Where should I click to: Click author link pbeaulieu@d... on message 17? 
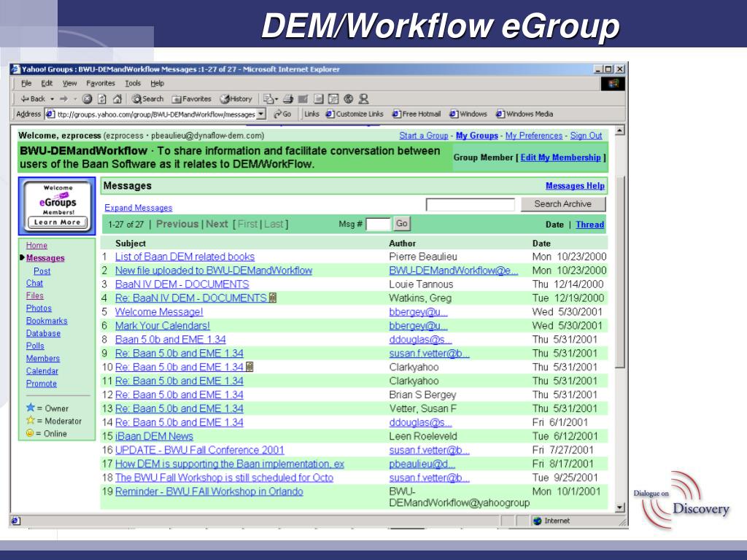pos(422,464)
